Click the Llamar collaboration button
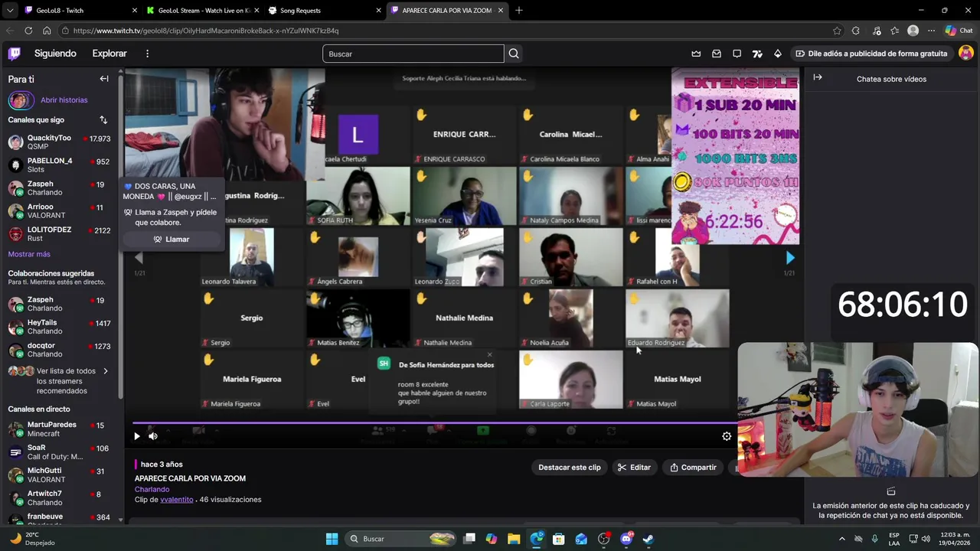The image size is (980, 551). point(171,240)
